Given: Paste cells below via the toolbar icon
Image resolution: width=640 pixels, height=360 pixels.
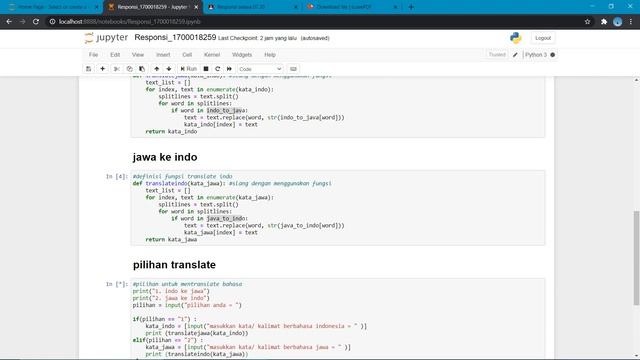Looking at the screenshot, I should tap(142, 69).
